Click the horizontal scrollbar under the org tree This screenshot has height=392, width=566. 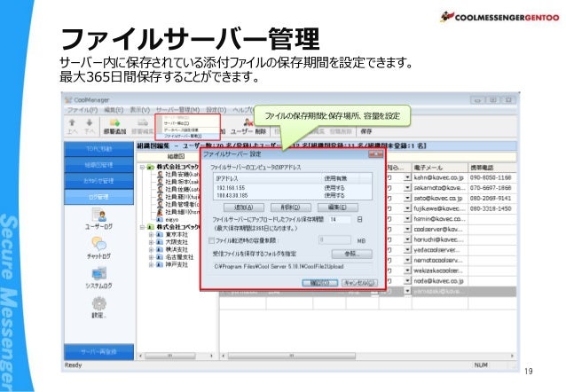[176, 357]
